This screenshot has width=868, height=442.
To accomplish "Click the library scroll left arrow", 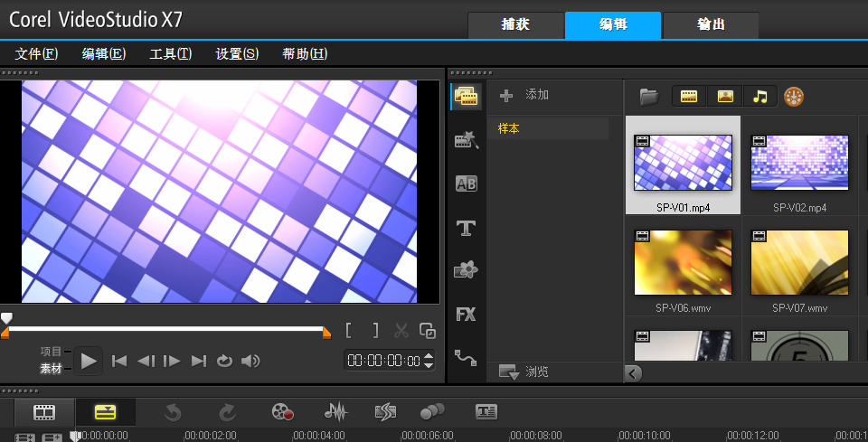I will coord(633,373).
